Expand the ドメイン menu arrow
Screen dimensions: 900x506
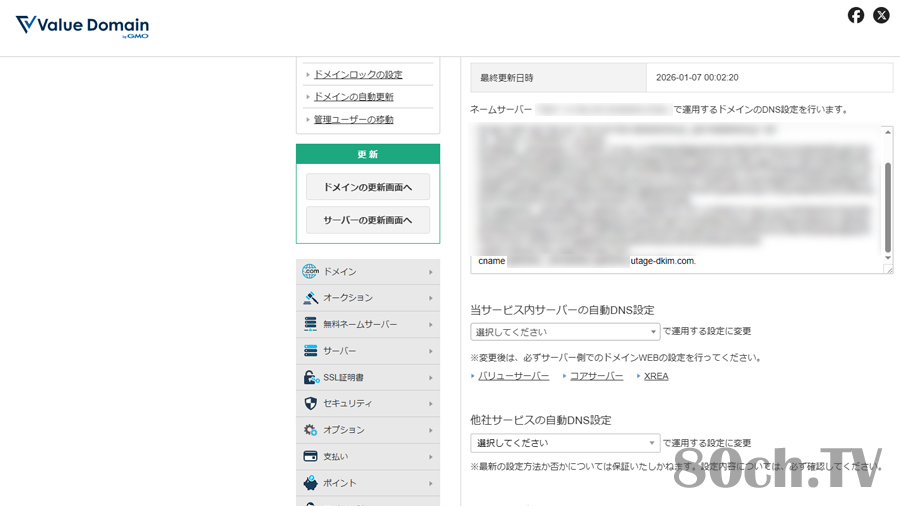[430, 272]
